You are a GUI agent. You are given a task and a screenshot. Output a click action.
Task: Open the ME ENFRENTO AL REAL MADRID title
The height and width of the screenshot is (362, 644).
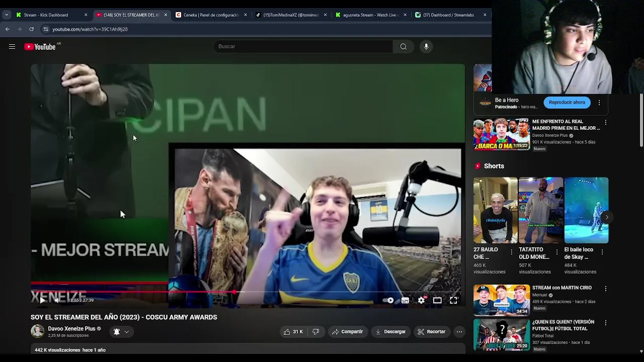click(566, 125)
